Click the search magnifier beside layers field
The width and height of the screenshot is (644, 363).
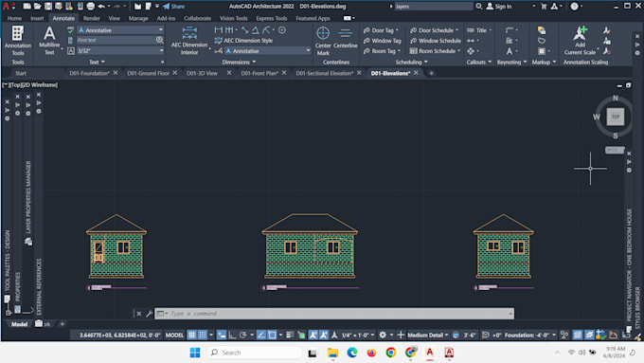pos(479,7)
